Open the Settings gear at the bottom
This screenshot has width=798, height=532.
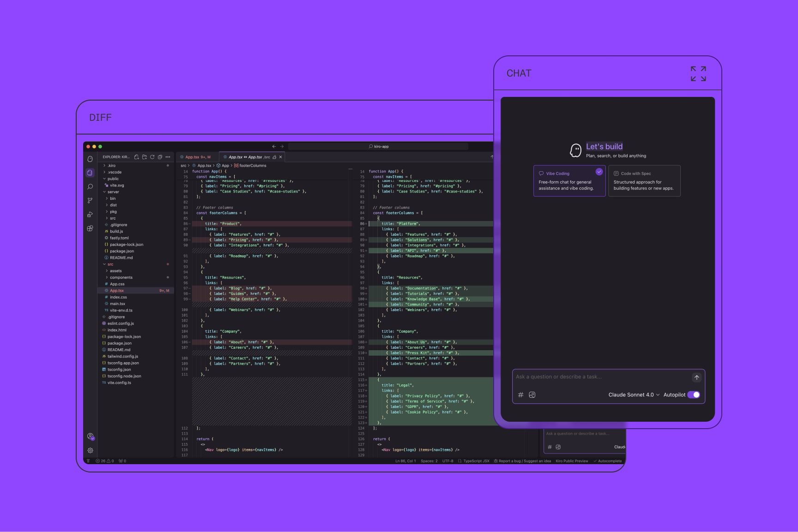(91, 450)
